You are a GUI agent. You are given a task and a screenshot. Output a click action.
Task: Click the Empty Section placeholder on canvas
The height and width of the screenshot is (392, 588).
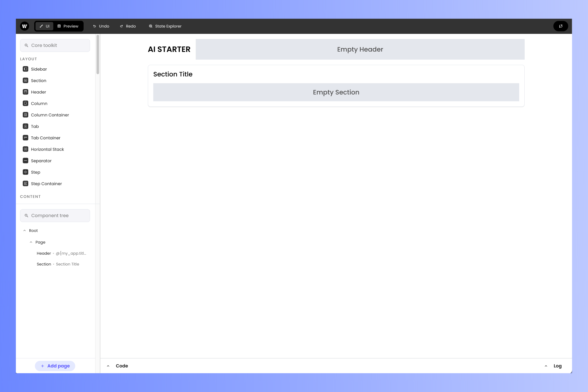click(x=336, y=92)
